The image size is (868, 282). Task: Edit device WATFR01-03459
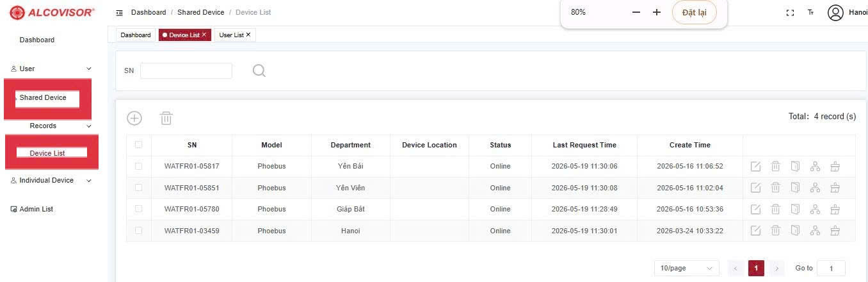click(755, 231)
